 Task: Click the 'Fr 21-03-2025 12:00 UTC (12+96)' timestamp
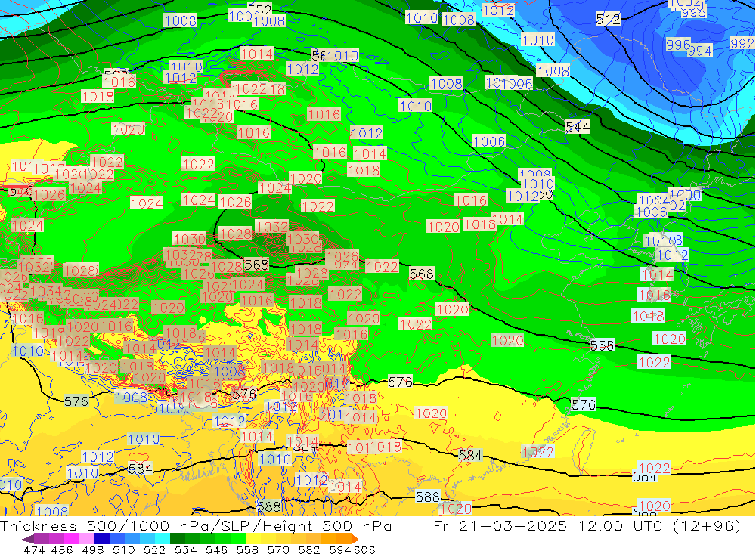click(587, 525)
